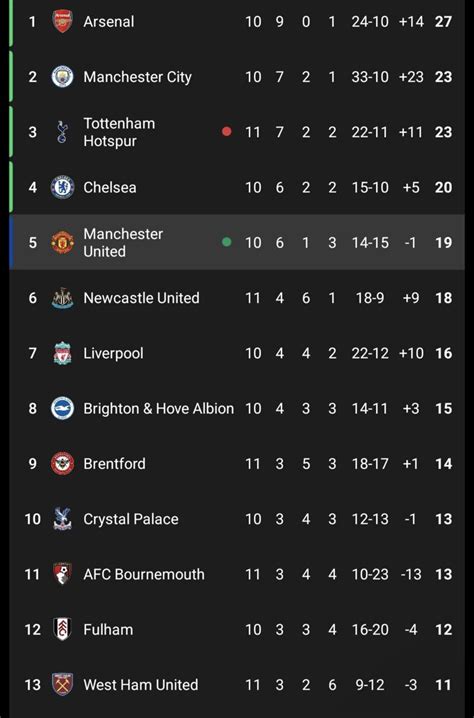
Task: Click the Chelsea club badge
Action: click(x=62, y=187)
